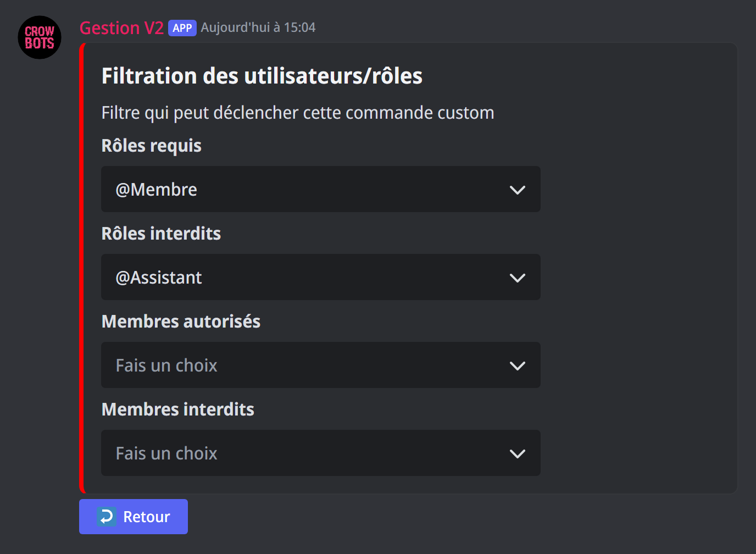The image size is (756, 554).
Task: Click the Filtration des utilisateurs/rôles title
Action: [262, 76]
